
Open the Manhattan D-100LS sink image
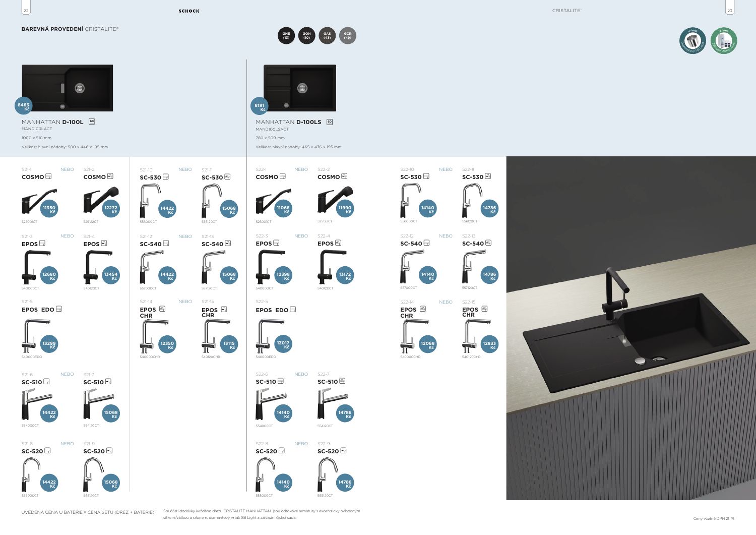point(300,88)
